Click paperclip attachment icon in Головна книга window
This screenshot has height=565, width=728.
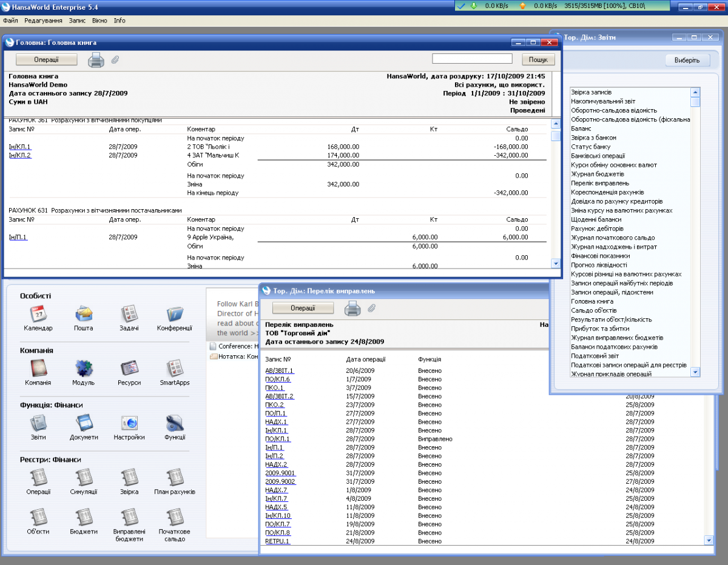click(115, 59)
